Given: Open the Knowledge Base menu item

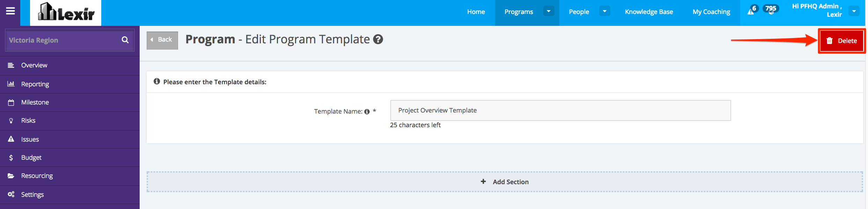Looking at the screenshot, I should tap(649, 12).
